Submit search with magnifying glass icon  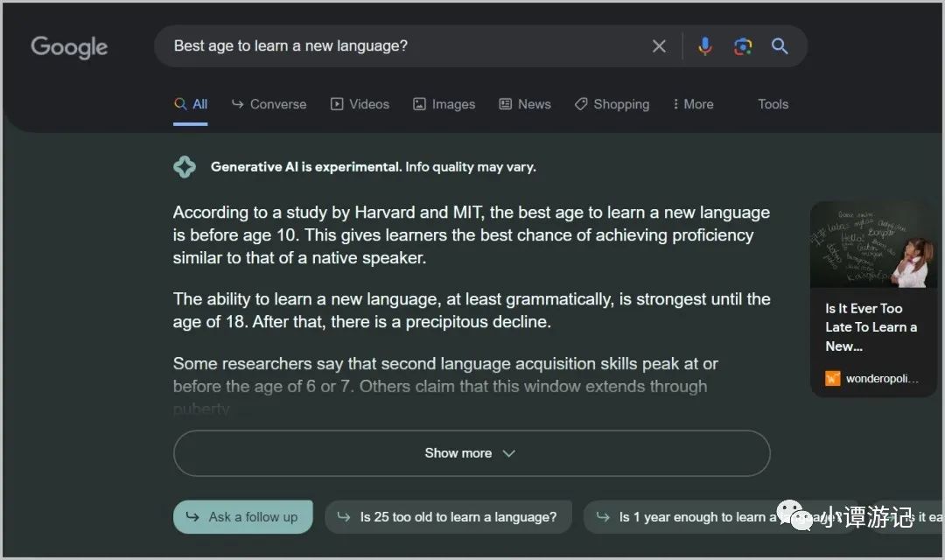(780, 45)
